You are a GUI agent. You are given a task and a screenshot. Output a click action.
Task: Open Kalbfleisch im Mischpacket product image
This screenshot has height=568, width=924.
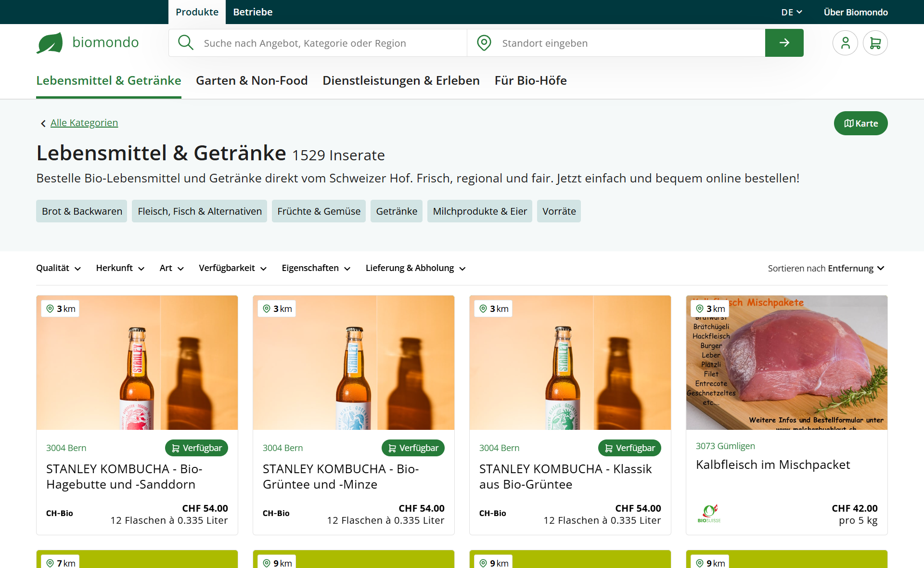coord(786,362)
